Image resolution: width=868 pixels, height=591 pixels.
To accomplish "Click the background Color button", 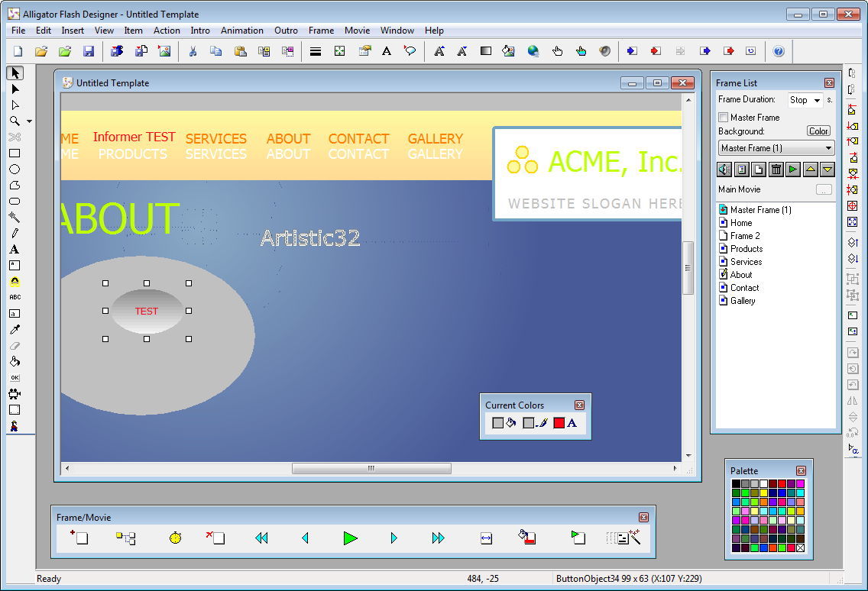I will point(818,131).
